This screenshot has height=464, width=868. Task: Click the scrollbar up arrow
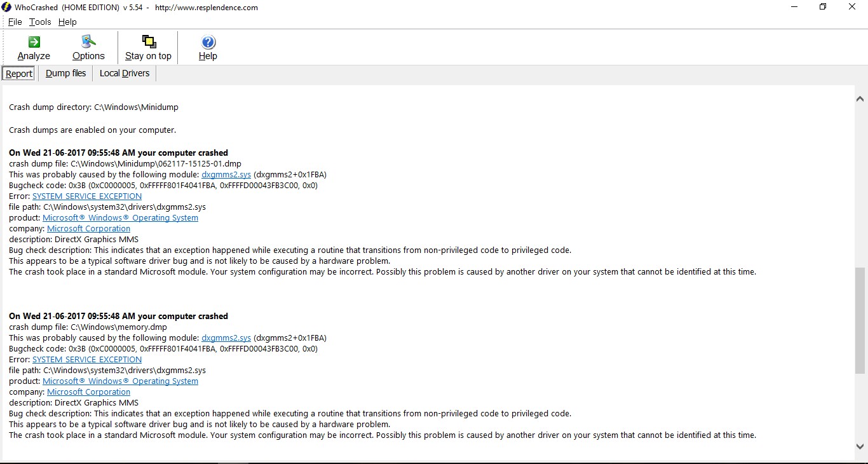point(860,99)
